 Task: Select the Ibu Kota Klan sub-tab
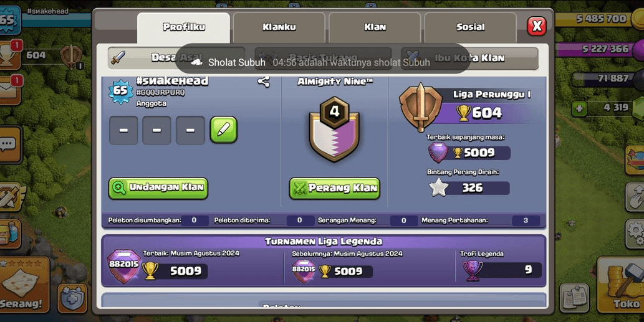(469, 59)
